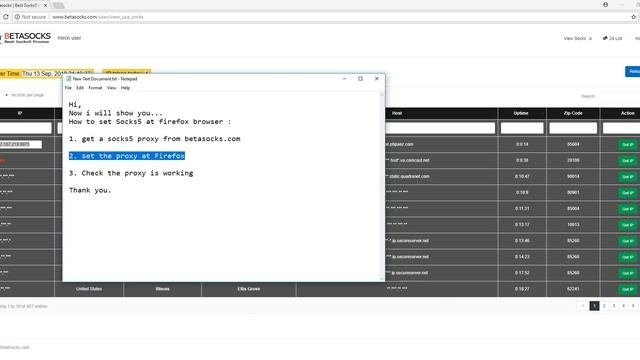Click the 'Thank you.' line in Notepad

[x=90, y=190]
